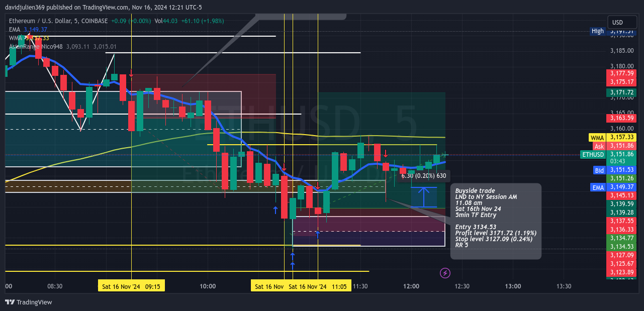Click the 3,163.59 red price tag

[621, 119]
